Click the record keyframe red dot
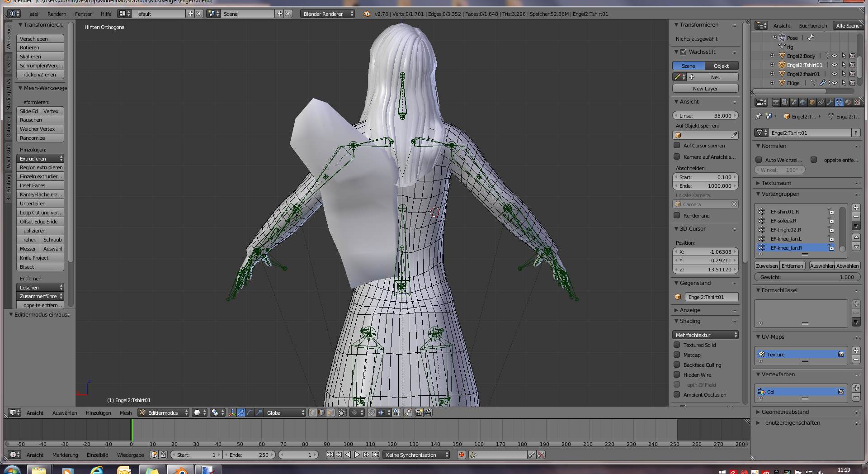This screenshot has height=474, width=868. coord(461,455)
